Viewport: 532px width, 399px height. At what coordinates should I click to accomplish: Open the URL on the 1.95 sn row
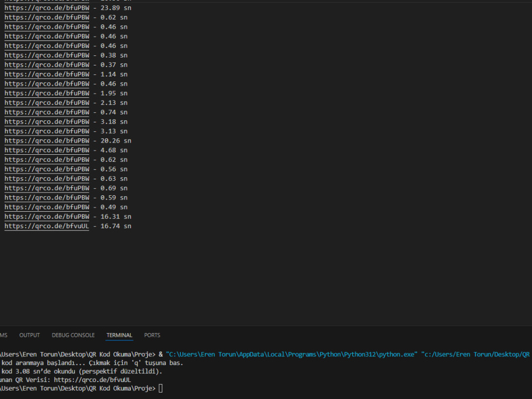click(47, 93)
